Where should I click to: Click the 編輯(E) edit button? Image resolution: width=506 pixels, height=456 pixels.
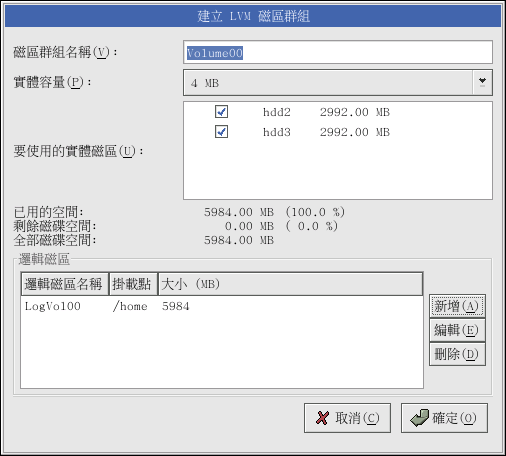click(x=457, y=330)
